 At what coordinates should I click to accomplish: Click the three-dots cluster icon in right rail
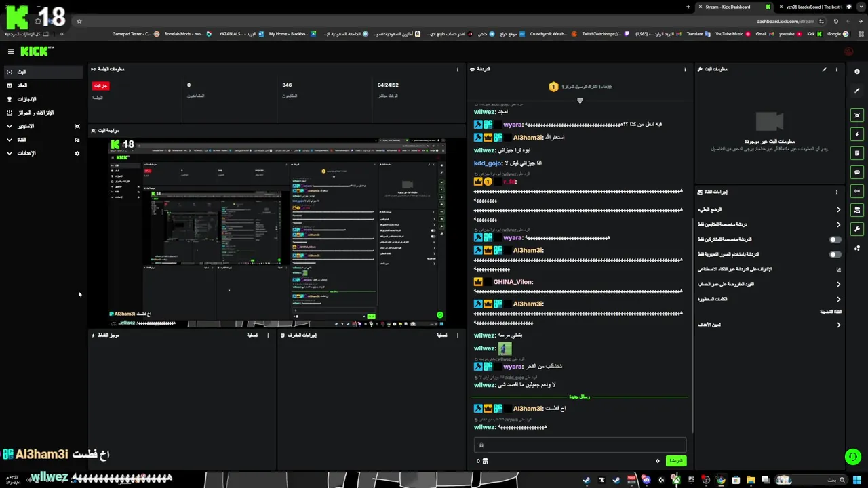(x=857, y=248)
